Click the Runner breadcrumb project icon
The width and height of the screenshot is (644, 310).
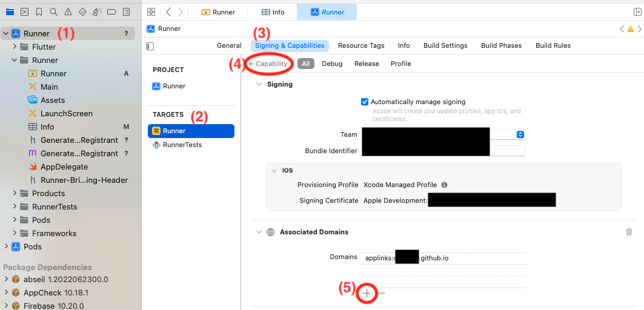(151, 28)
